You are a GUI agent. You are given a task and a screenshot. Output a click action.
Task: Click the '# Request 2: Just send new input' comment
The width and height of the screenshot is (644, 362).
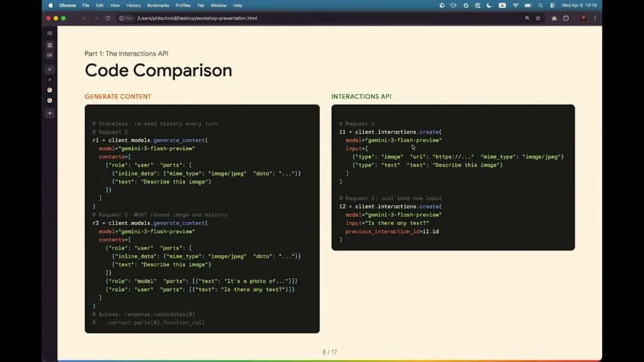click(x=390, y=198)
